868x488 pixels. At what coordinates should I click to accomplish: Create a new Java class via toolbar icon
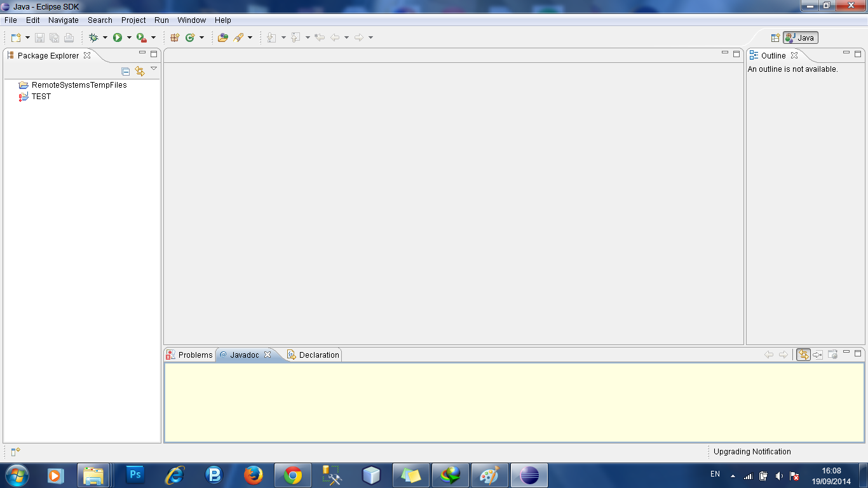pos(190,37)
